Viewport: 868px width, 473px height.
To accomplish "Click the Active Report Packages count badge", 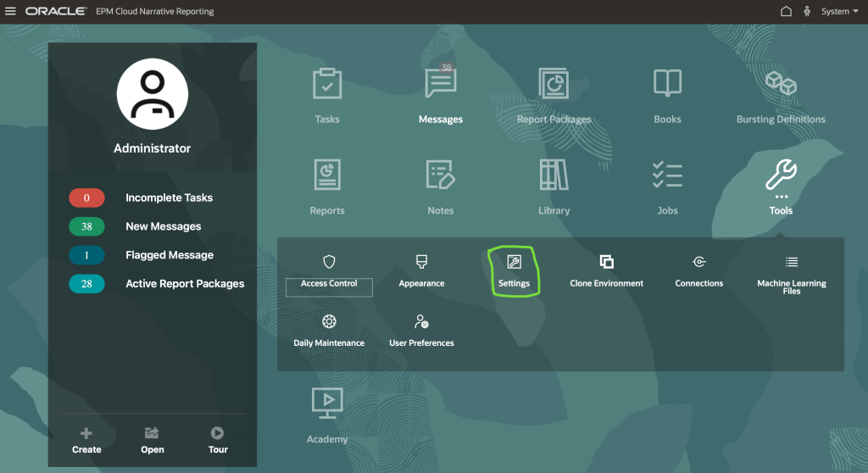I will pos(86,284).
